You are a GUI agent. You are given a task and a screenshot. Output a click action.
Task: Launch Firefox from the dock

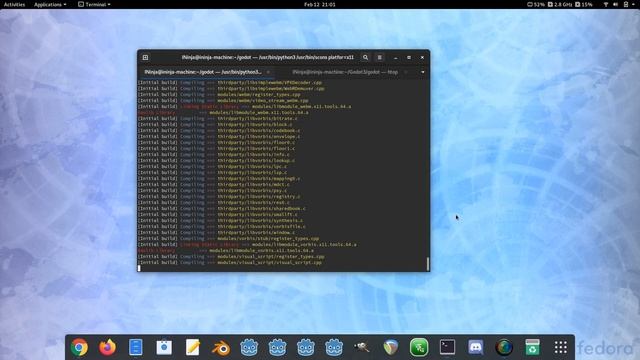pyautogui.click(x=107, y=347)
